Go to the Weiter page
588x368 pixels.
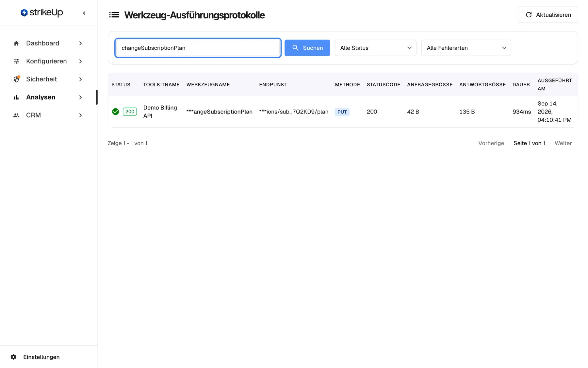[563, 143]
